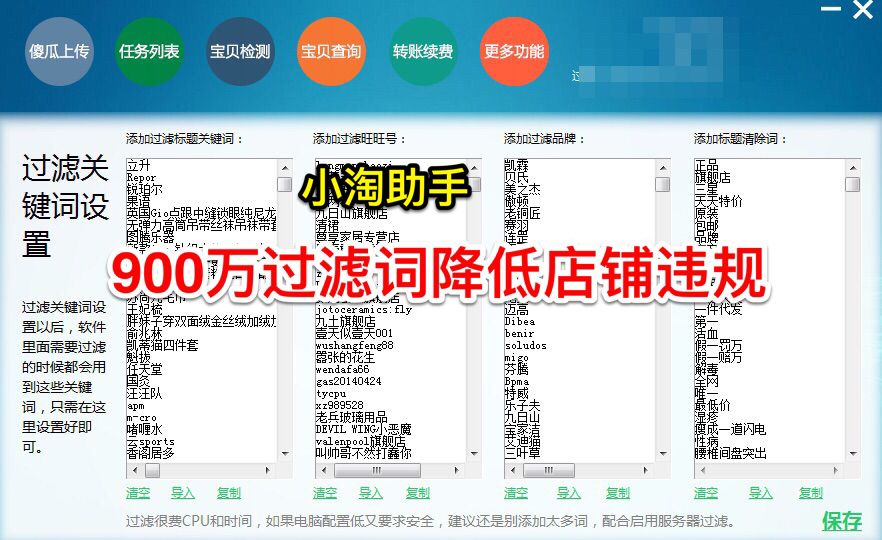The image size is (882, 540).
Task: Select 凯蒂猫四件套 in title keyword list
Action: [x=163, y=345]
